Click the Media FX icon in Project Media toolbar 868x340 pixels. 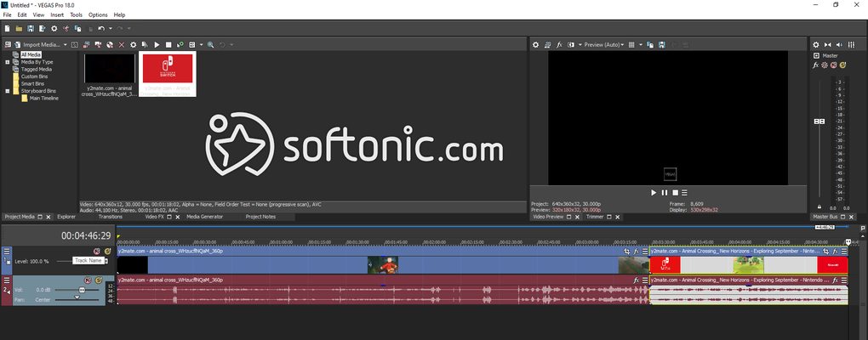[145, 45]
